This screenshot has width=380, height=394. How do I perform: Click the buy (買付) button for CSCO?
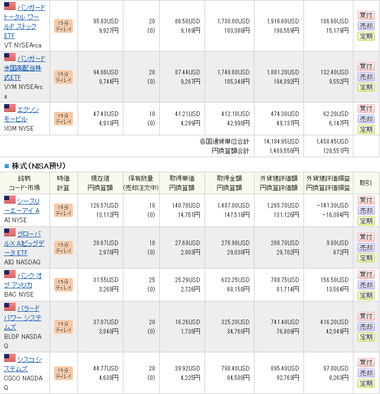tap(366, 362)
